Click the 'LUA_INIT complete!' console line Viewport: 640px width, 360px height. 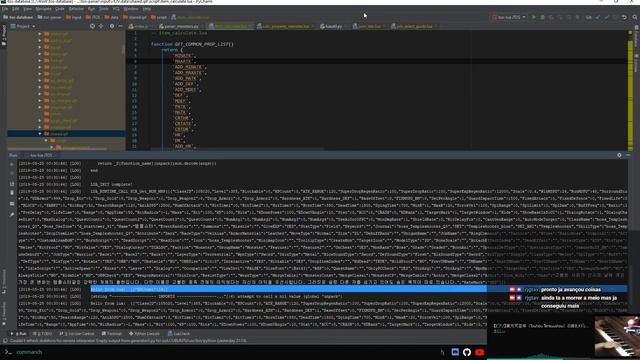pyautogui.click(x=111, y=184)
